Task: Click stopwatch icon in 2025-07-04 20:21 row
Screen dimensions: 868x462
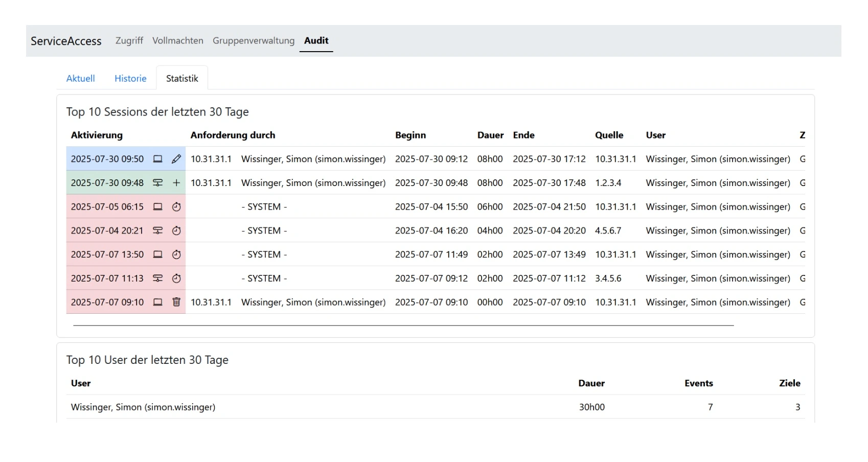Action: point(176,230)
